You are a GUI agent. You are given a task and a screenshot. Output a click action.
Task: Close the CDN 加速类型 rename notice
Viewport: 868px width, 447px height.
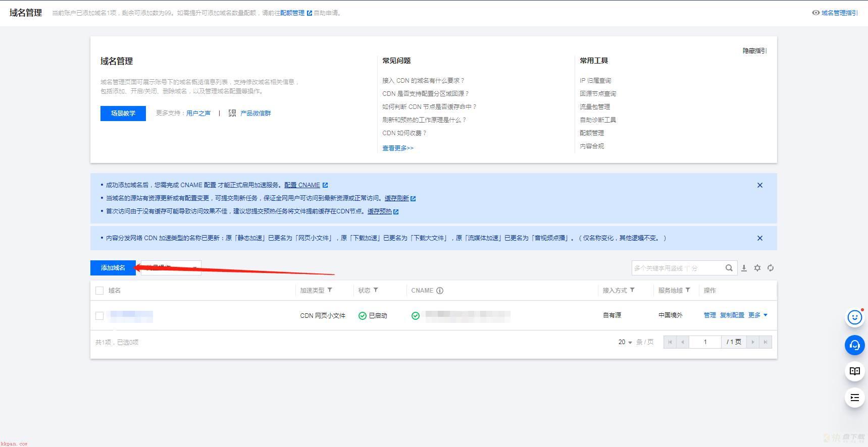(x=760, y=238)
